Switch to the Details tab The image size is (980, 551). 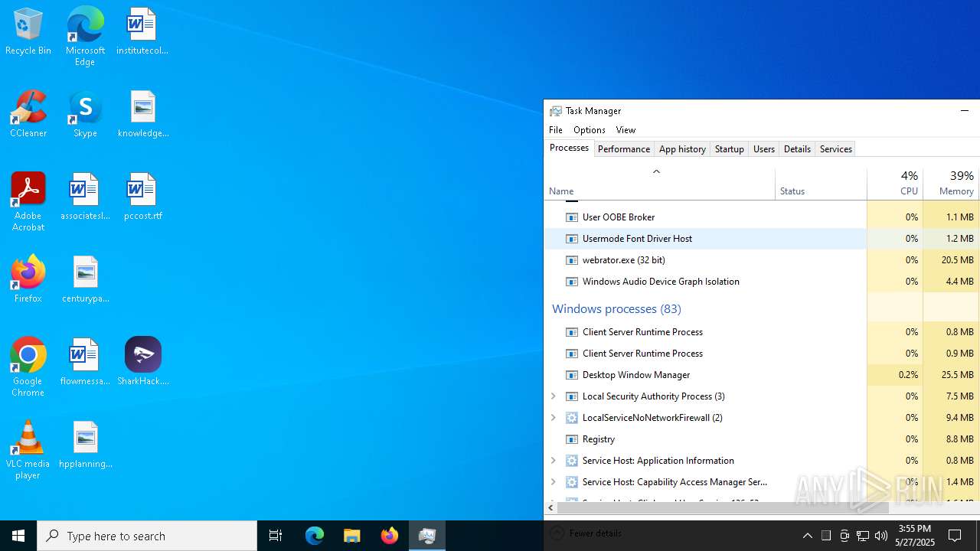coord(797,149)
